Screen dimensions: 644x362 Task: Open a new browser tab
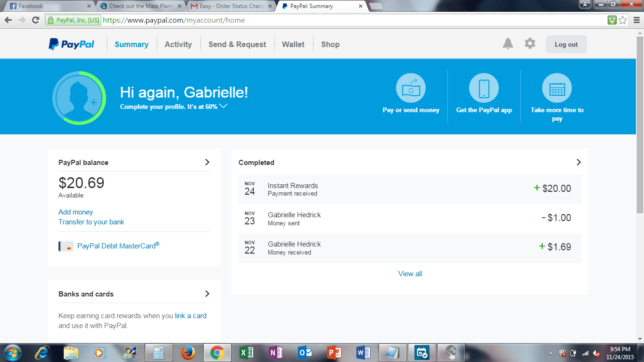pyautogui.click(x=376, y=6)
